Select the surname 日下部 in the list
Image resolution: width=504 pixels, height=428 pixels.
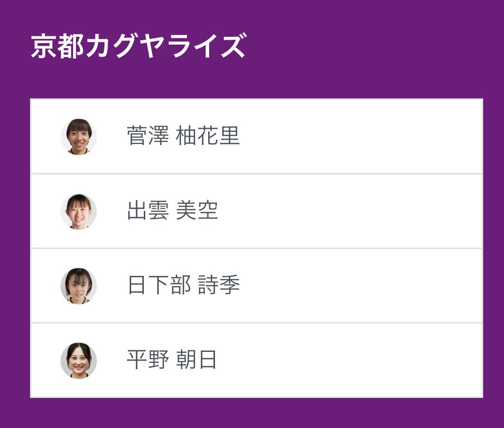(158, 285)
